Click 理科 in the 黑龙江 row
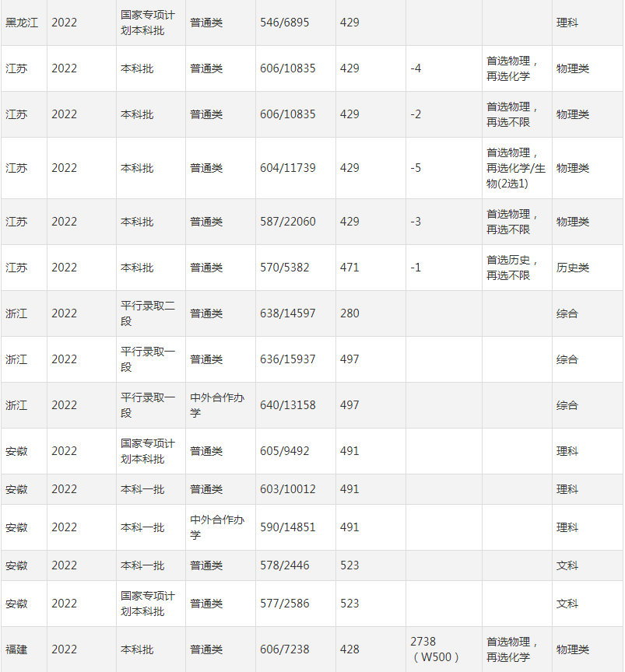The height and width of the screenshot is (672, 625). pyautogui.click(x=567, y=23)
